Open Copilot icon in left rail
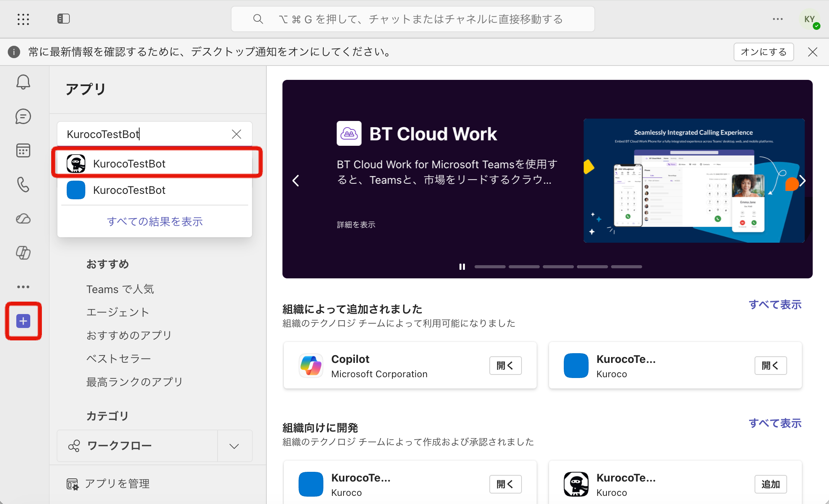The image size is (829, 504). tap(23, 253)
